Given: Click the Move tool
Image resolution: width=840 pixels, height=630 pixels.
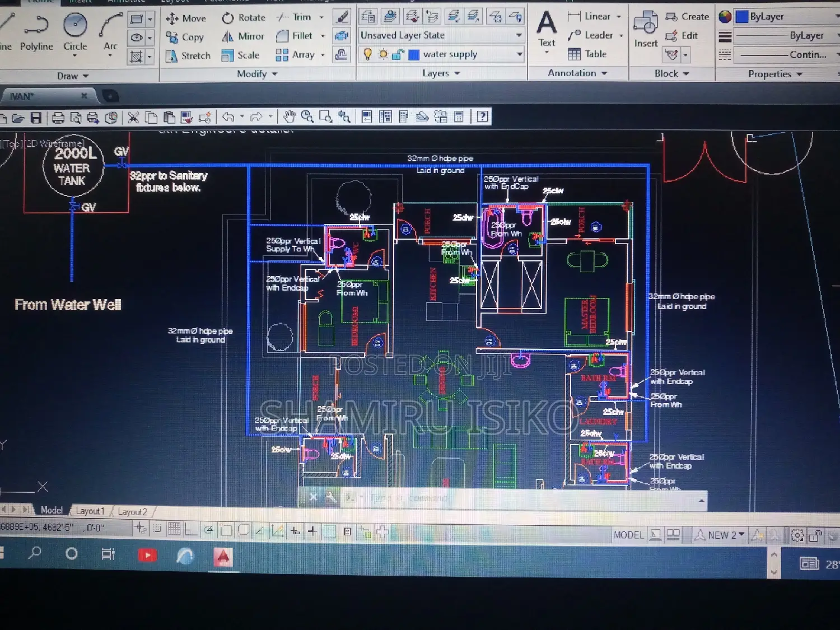Looking at the screenshot, I should [185, 18].
